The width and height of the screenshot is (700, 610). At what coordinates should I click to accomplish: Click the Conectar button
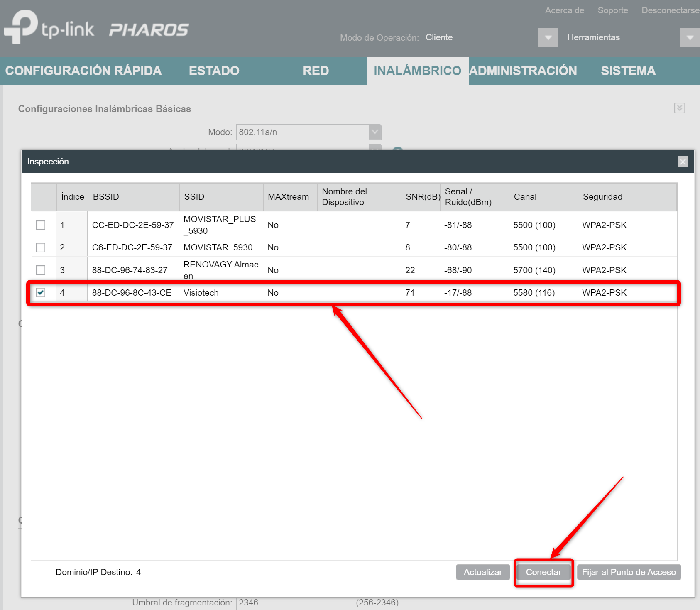[x=543, y=572]
